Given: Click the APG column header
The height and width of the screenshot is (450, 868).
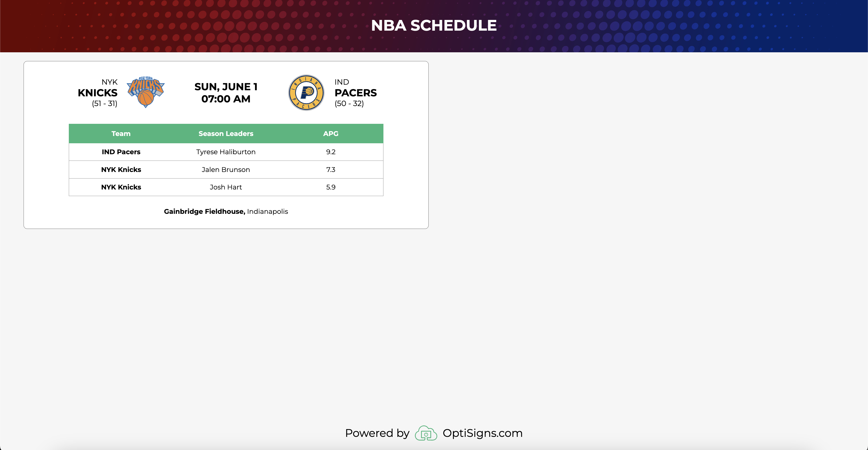Looking at the screenshot, I should point(331,134).
